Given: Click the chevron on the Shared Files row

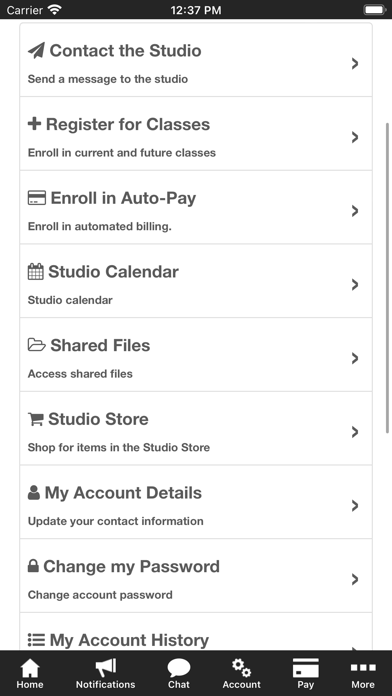Looking at the screenshot, I should (355, 358).
